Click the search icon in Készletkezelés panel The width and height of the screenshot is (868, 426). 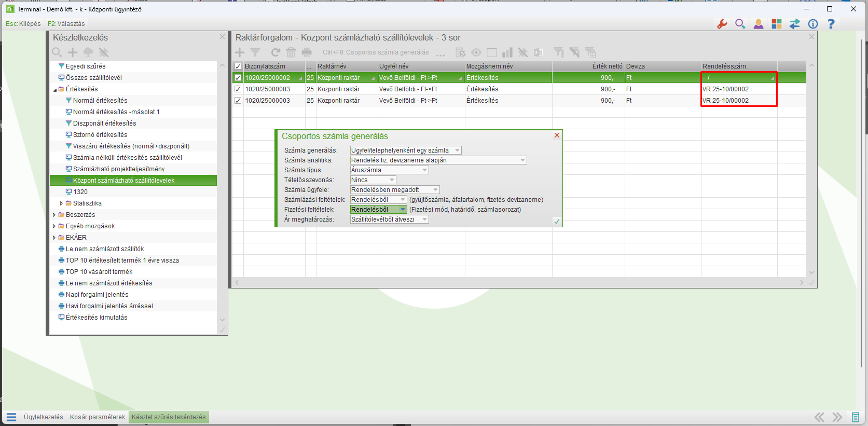tap(57, 52)
